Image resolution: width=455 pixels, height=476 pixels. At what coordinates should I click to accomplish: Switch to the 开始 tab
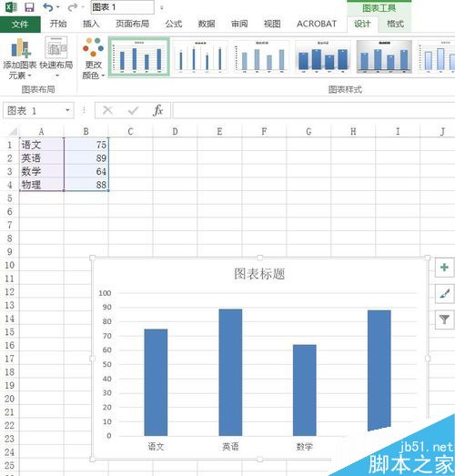tap(58, 24)
